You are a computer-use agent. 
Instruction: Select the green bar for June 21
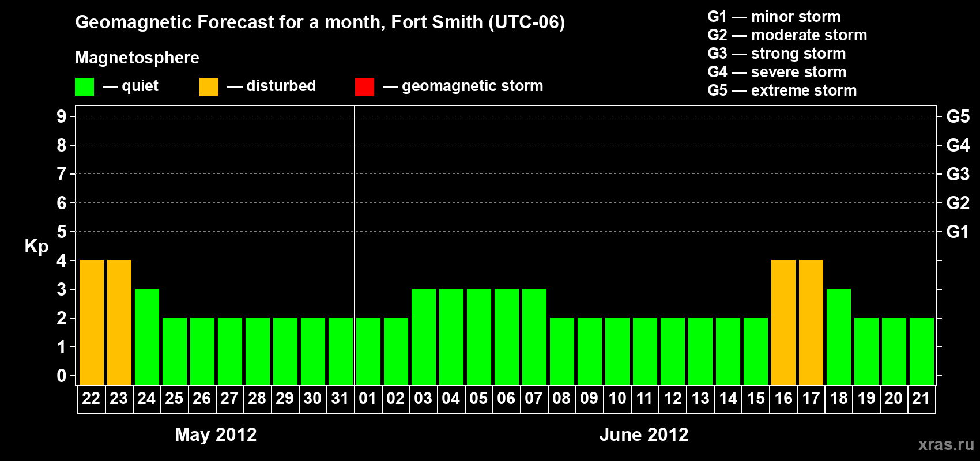(x=922, y=352)
